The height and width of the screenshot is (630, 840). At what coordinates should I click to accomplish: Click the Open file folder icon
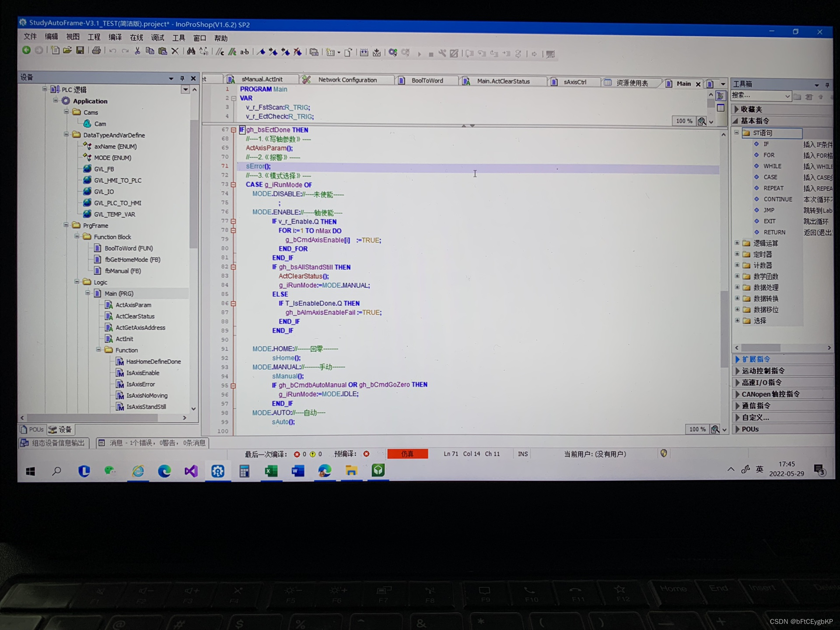67,51
